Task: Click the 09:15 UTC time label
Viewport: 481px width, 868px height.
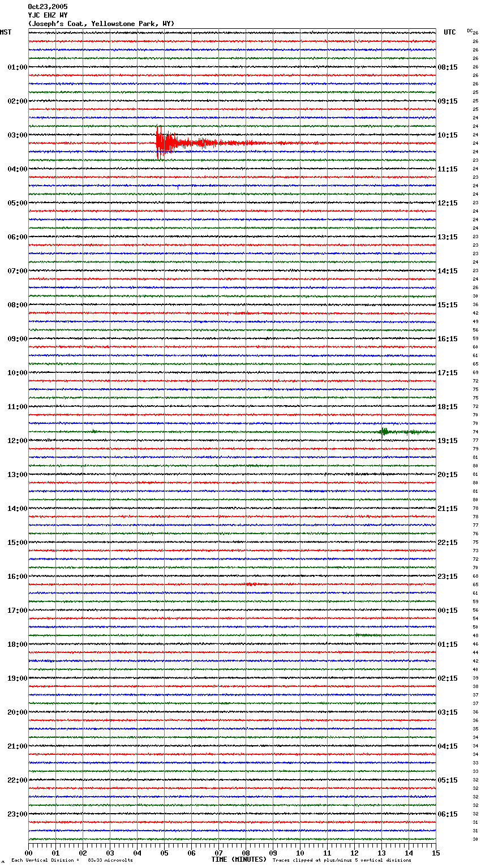Action: (448, 101)
